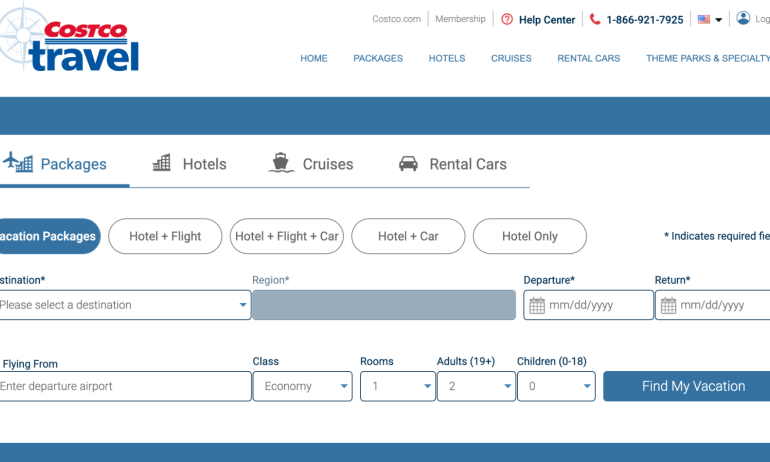Open HOME in the top navigation
This screenshot has width=770, height=462.
point(314,58)
